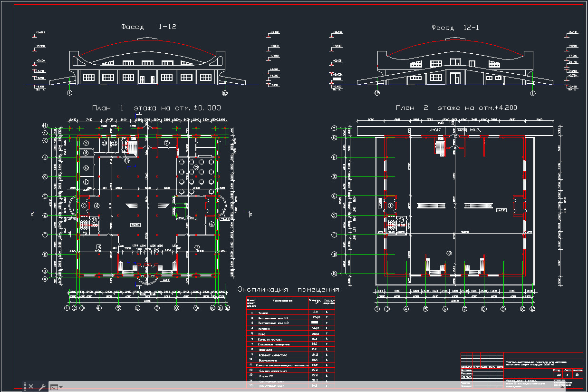Image resolution: width=588 pixels, height=392 pixels.
Task: Click axis bubble 12 under Фасад 1-12
Action: click(x=225, y=94)
